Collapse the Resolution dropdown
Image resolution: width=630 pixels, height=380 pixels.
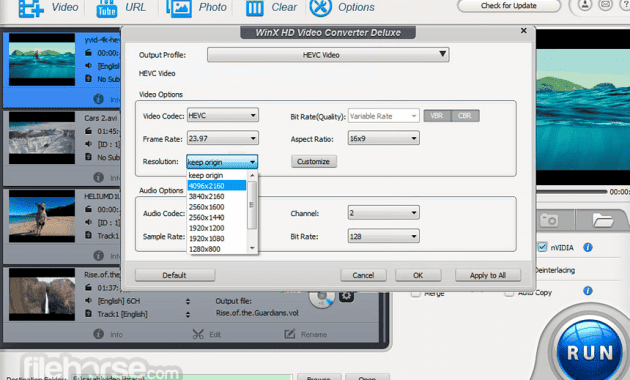222,162
